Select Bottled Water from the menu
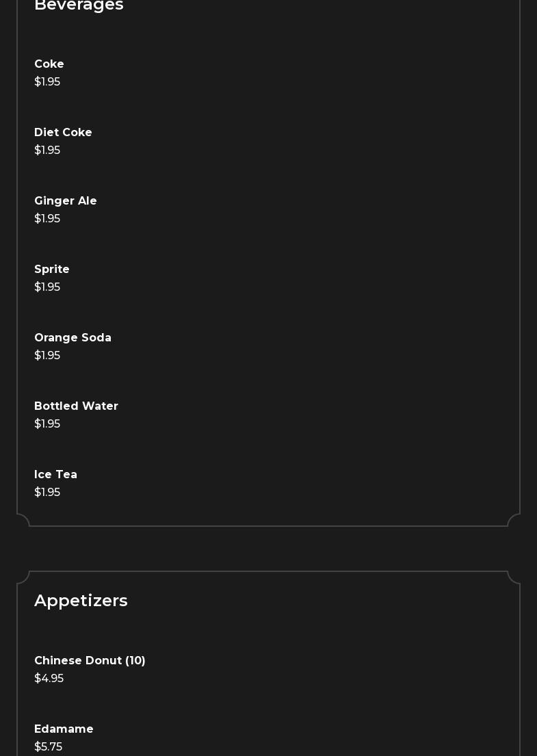This screenshot has width=537, height=756. [76, 406]
